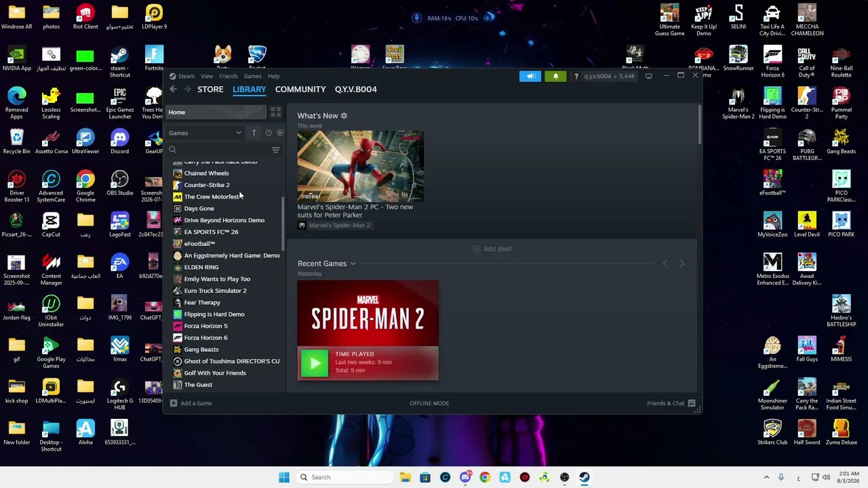Click the plus icon beside Add a Game
This screenshot has height=488, width=868.
174,403
